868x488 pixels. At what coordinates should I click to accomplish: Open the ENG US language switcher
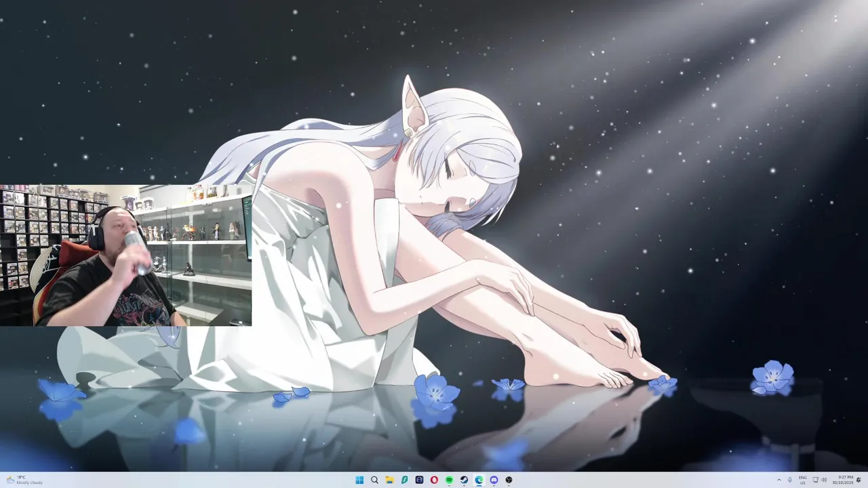coord(803,480)
